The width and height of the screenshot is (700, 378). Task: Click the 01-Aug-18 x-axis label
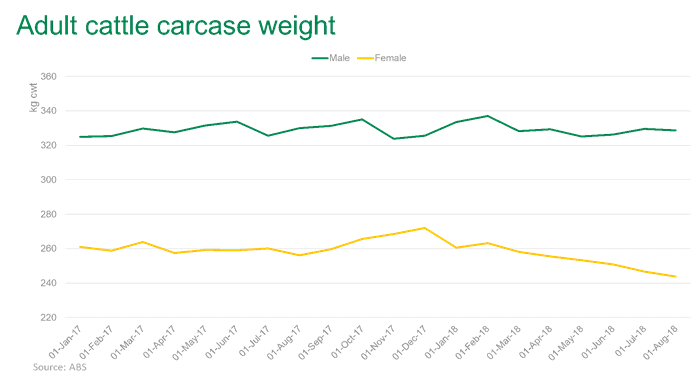661,342
